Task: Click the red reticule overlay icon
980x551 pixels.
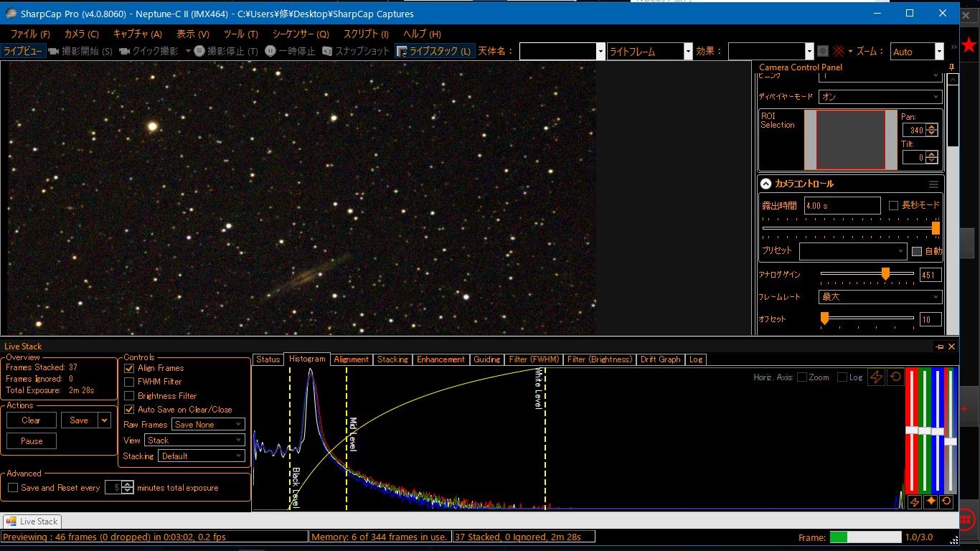Action: (838, 52)
